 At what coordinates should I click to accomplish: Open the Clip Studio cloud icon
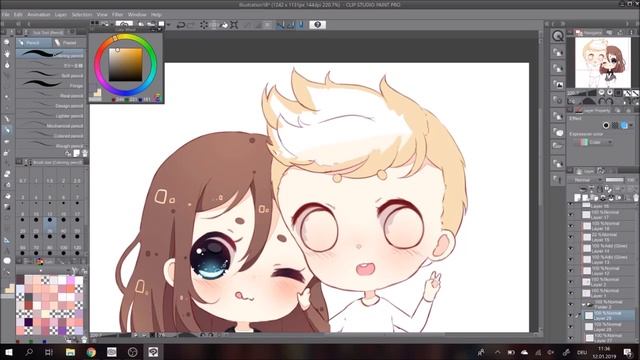(x=124, y=24)
